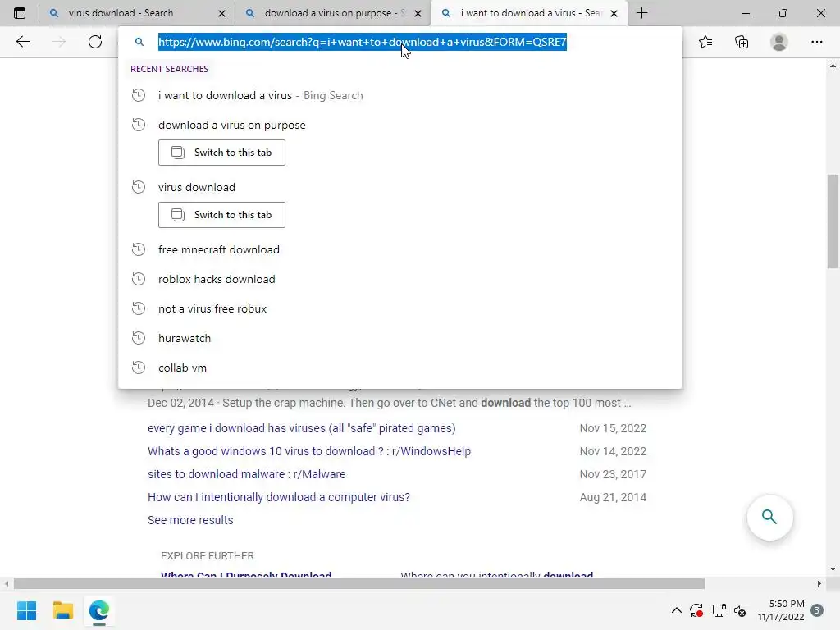Viewport: 840px width, 630px height.
Task: Choose 'not a virus free robux' suggestion
Action: coord(399,308)
